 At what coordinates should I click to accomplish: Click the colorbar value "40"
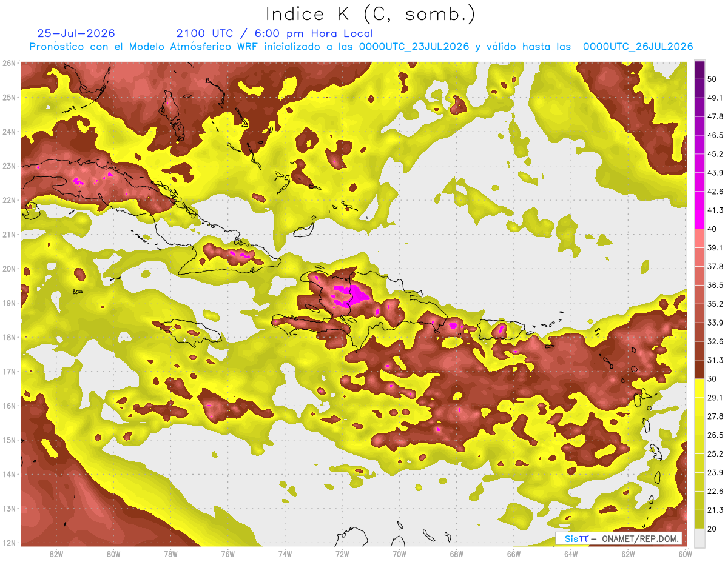[x=712, y=229]
